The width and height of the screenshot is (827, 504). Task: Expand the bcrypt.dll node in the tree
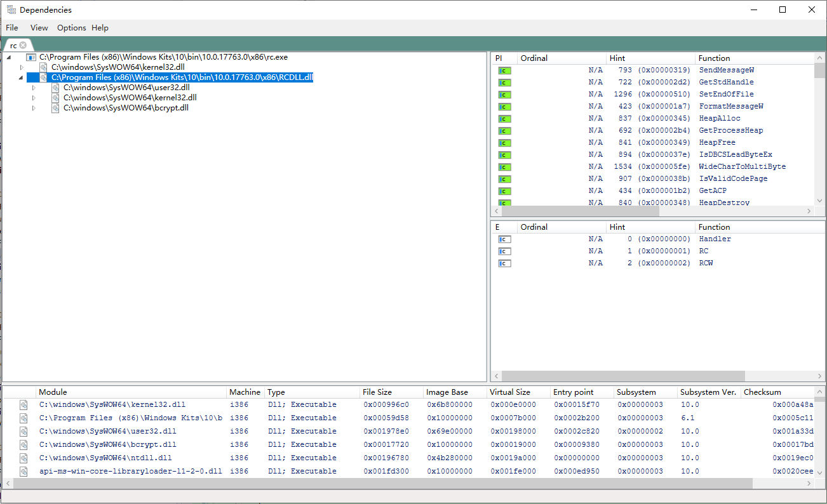click(35, 108)
